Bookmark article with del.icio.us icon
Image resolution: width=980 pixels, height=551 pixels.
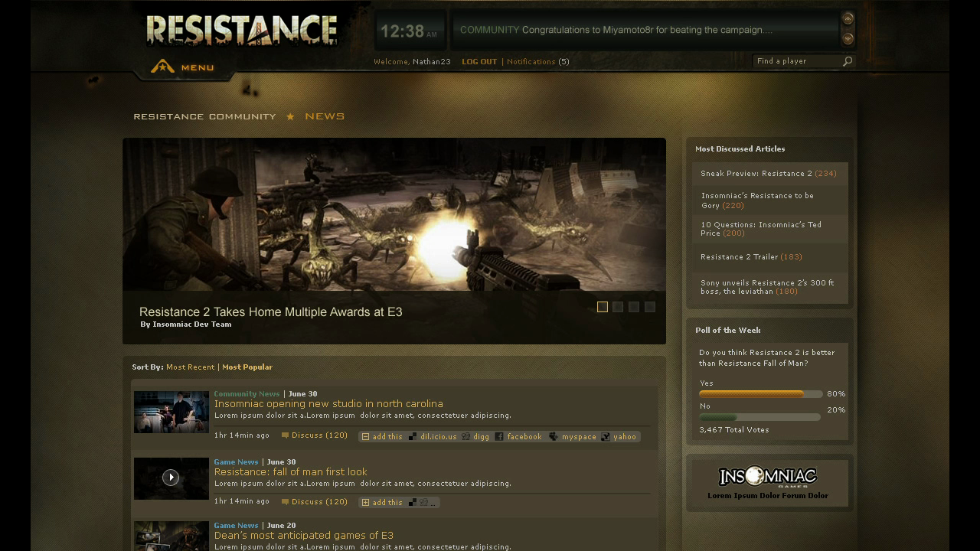(x=413, y=437)
